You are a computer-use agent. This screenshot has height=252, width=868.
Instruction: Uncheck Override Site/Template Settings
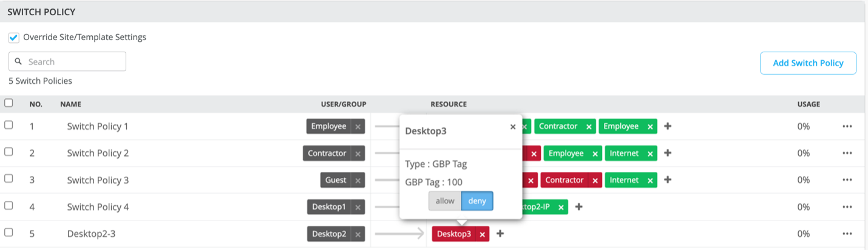[x=13, y=38]
